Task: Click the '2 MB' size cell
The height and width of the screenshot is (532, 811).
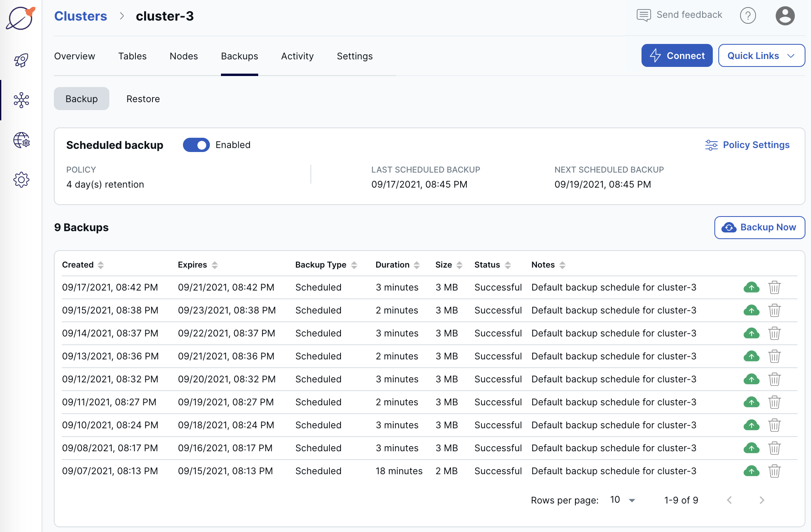Action: [x=446, y=471]
